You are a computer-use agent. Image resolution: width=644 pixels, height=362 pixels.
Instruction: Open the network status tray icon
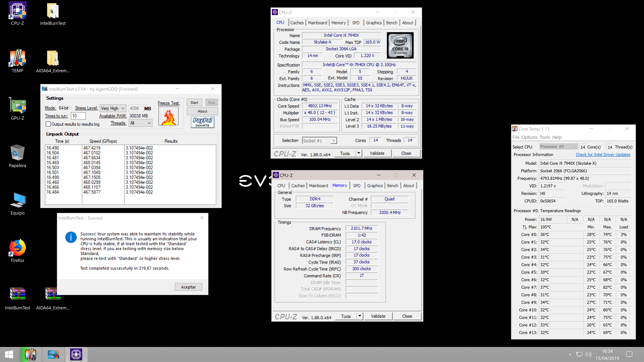[x=579, y=354]
